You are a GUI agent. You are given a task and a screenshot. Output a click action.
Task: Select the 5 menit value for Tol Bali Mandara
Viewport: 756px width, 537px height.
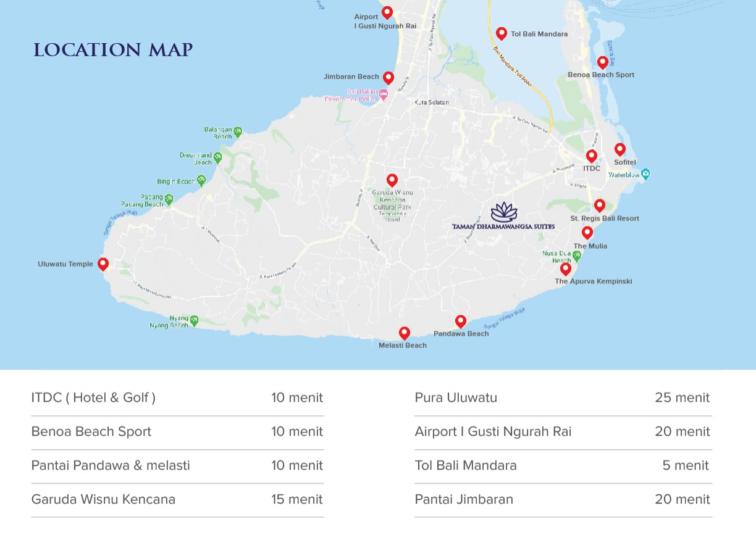click(x=686, y=465)
